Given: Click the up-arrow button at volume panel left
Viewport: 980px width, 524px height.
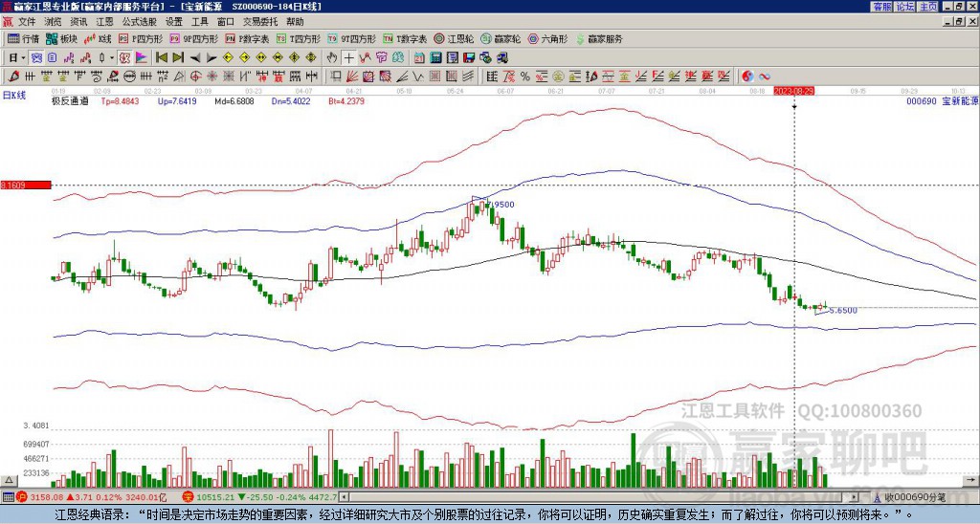Looking at the screenshot, I should [9, 480].
